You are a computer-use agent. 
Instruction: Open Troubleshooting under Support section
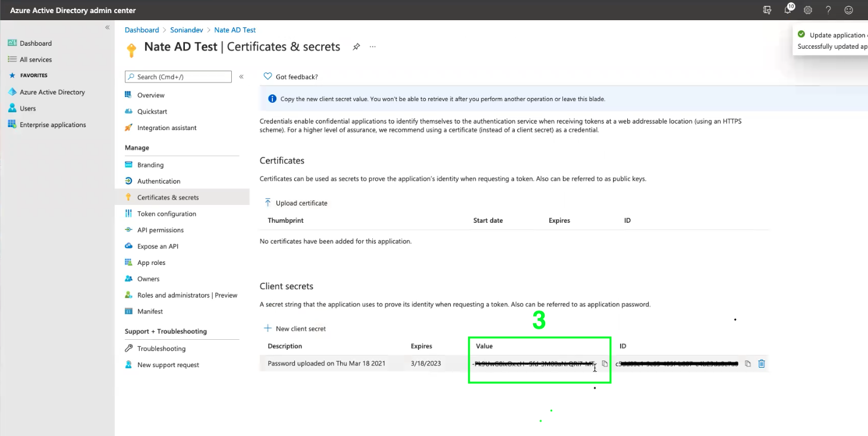(161, 349)
